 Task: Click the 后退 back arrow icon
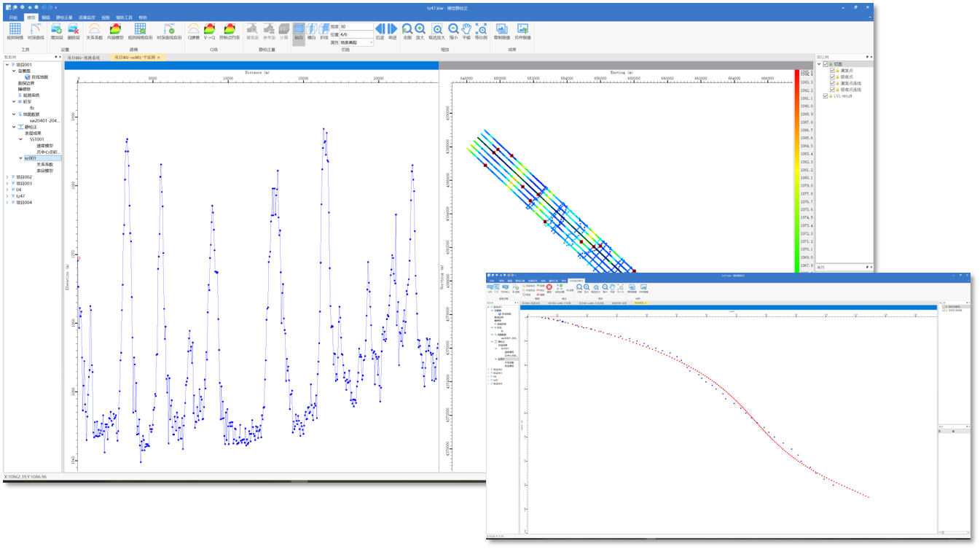tap(380, 28)
